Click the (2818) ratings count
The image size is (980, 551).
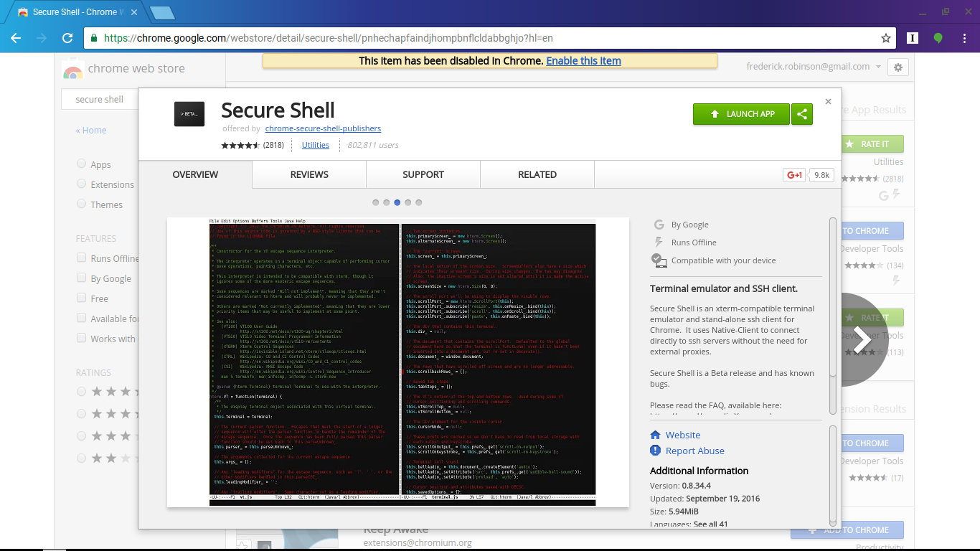tap(273, 145)
